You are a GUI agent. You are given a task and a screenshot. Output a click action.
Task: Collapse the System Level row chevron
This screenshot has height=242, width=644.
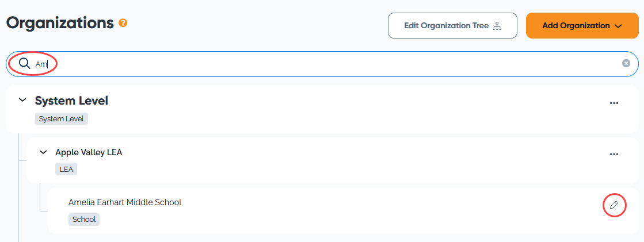22,100
